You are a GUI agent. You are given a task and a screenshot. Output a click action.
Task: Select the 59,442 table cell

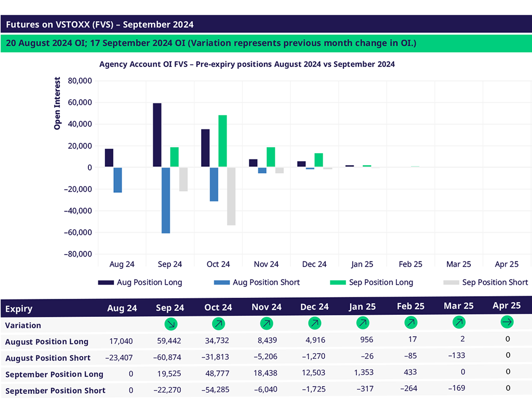pos(170,341)
